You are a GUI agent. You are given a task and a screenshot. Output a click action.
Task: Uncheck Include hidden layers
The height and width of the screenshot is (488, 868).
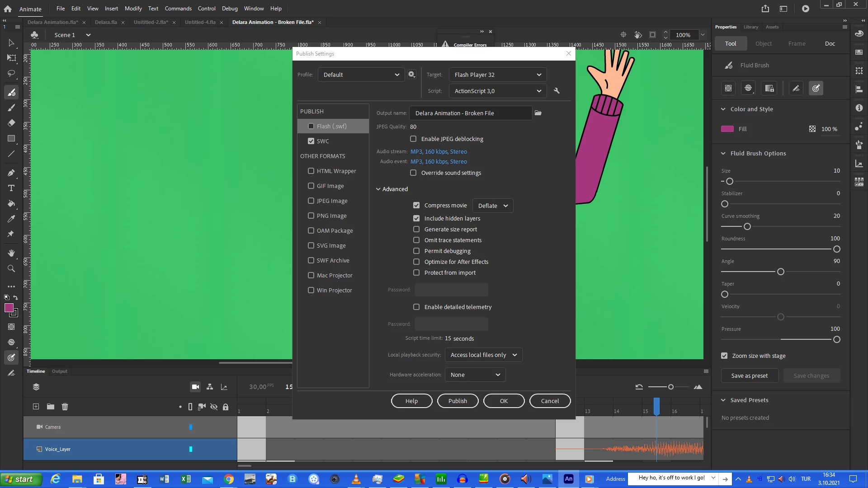pos(416,218)
